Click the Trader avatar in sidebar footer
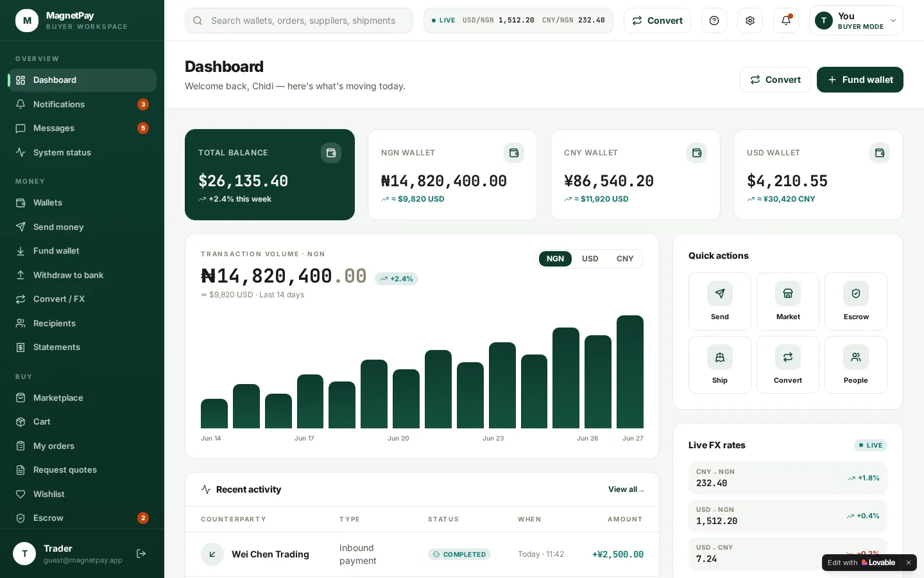Viewport: 924px width, 578px height. point(24,554)
